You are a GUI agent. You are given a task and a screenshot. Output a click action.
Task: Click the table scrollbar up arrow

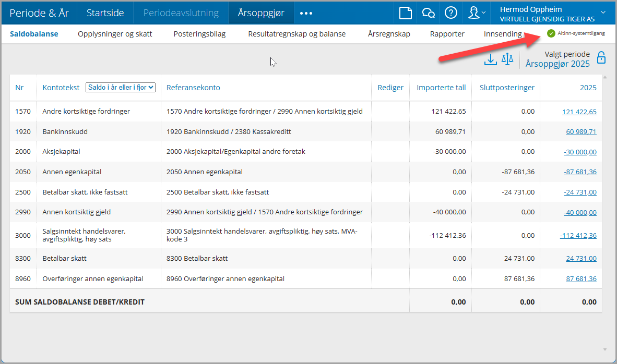click(605, 77)
